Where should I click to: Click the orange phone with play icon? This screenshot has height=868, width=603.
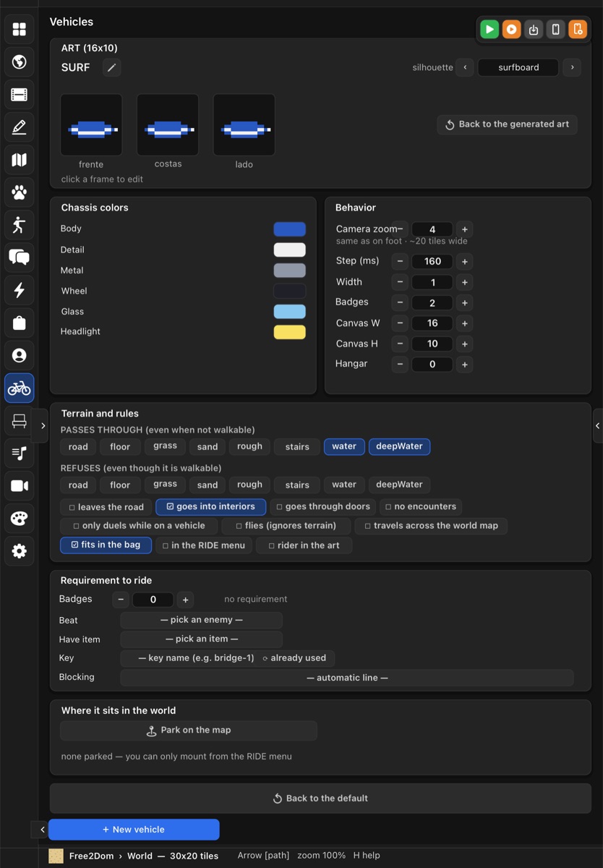[577, 29]
